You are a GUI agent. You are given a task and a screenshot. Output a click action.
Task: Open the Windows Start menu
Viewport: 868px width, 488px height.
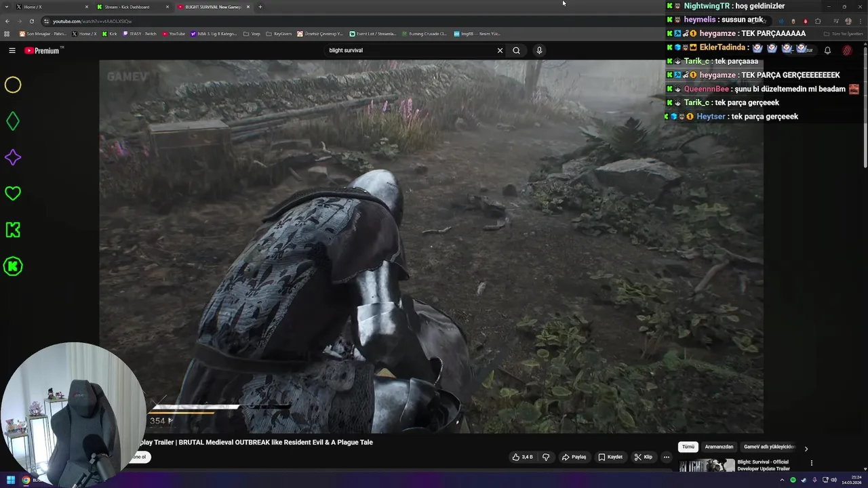point(10,480)
